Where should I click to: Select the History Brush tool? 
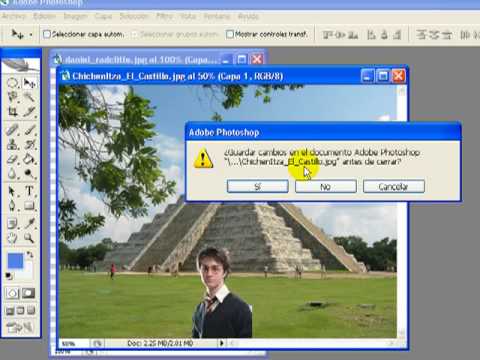click(x=29, y=144)
